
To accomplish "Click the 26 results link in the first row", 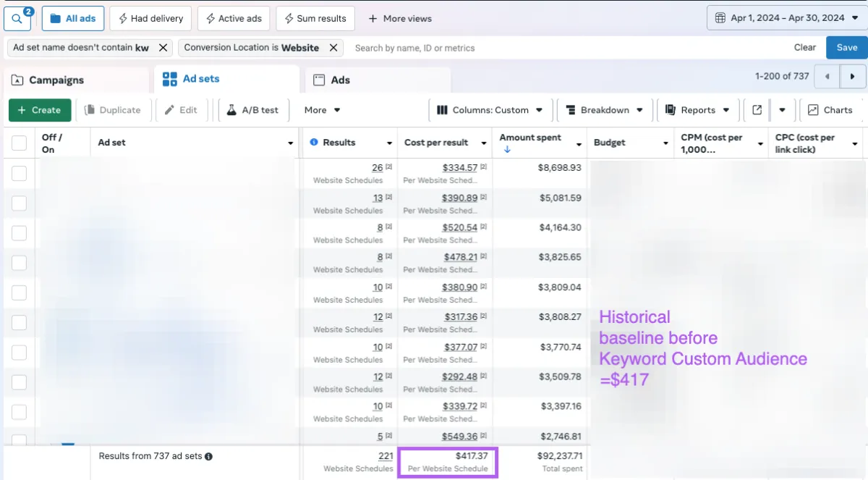I will 378,168.
